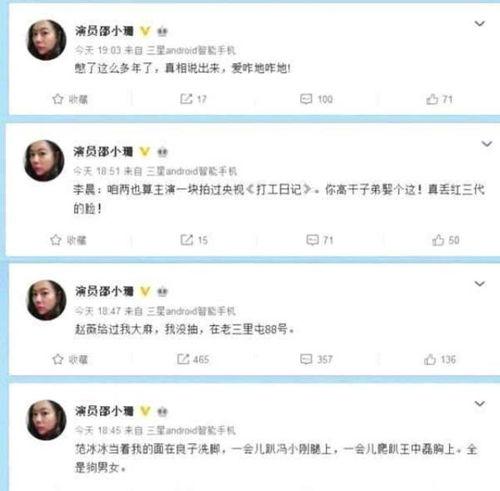The height and width of the screenshot is (491, 500).
Task: Favorite the 18:51 post with star icon
Action: tap(68, 240)
